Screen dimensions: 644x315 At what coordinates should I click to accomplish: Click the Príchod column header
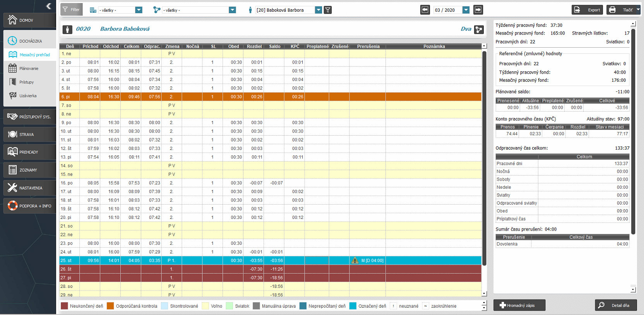[90, 46]
